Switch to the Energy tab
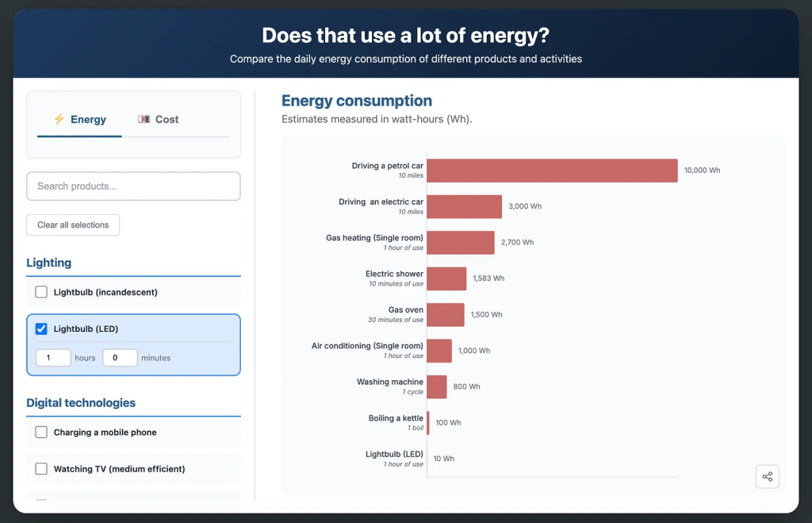The height and width of the screenshot is (523, 812). click(79, 120)
